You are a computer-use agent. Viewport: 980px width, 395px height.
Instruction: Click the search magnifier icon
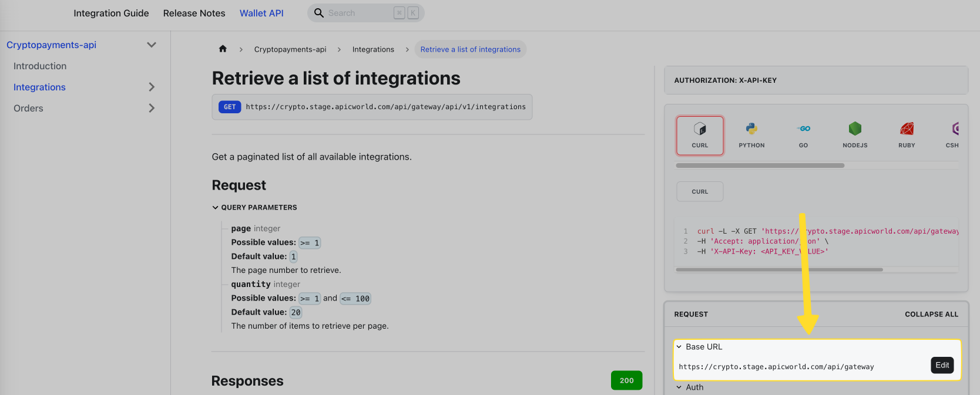click(x=319, y=13)
